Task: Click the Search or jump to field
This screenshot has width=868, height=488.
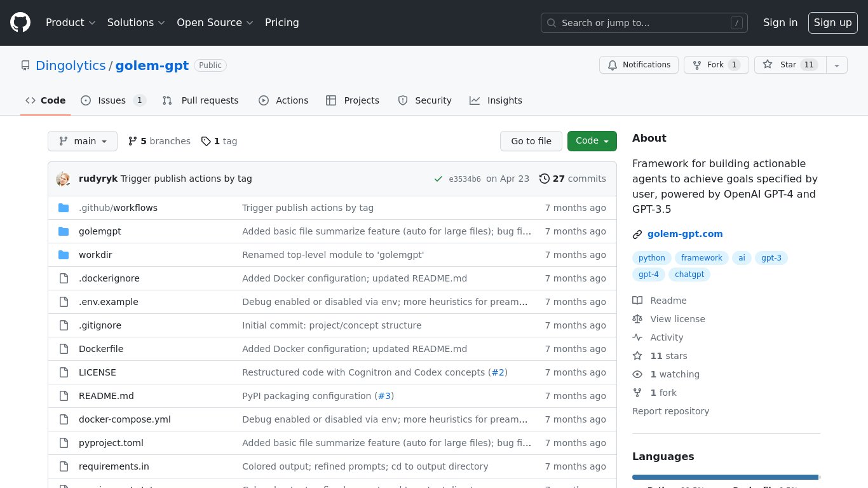Action: point(644,23)
